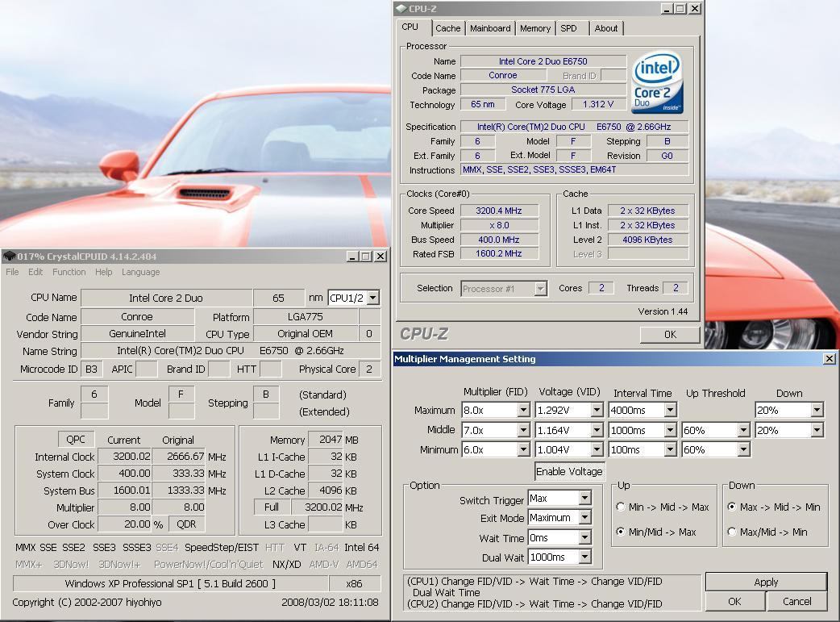
Task: Click the Enable Voltage button
Action: click(x=569, y=471)
